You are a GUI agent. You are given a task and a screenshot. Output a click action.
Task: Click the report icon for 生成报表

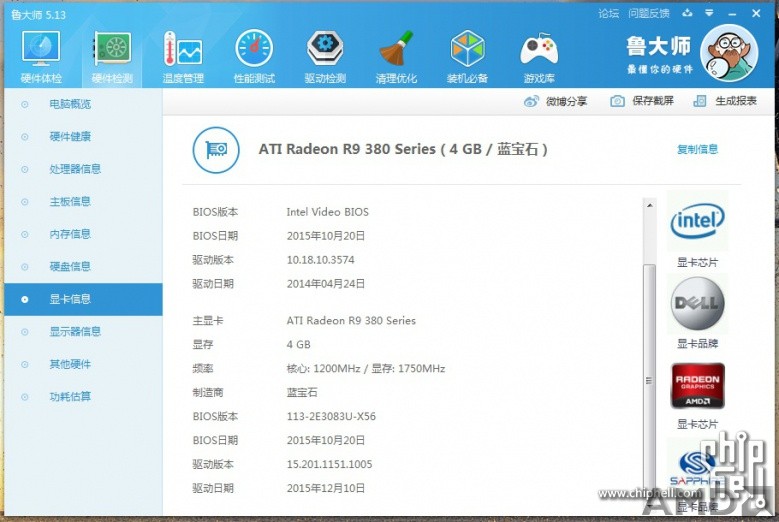(700, 101)
